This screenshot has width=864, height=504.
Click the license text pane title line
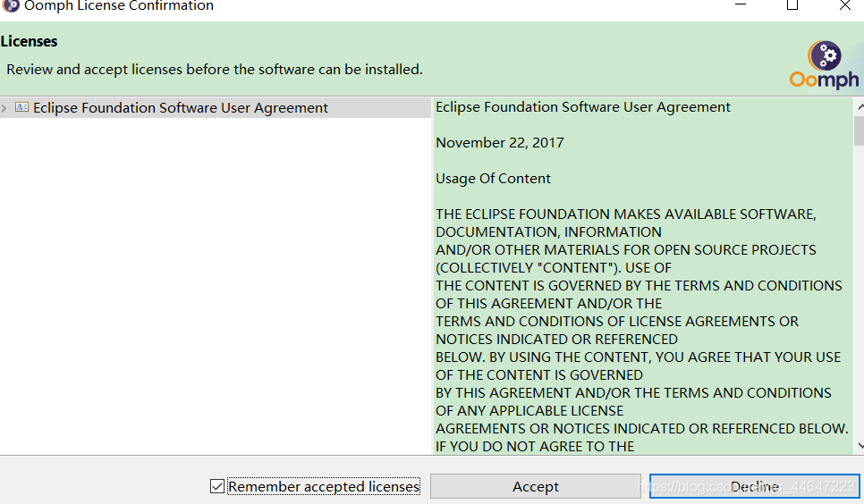tap(583, 107)
